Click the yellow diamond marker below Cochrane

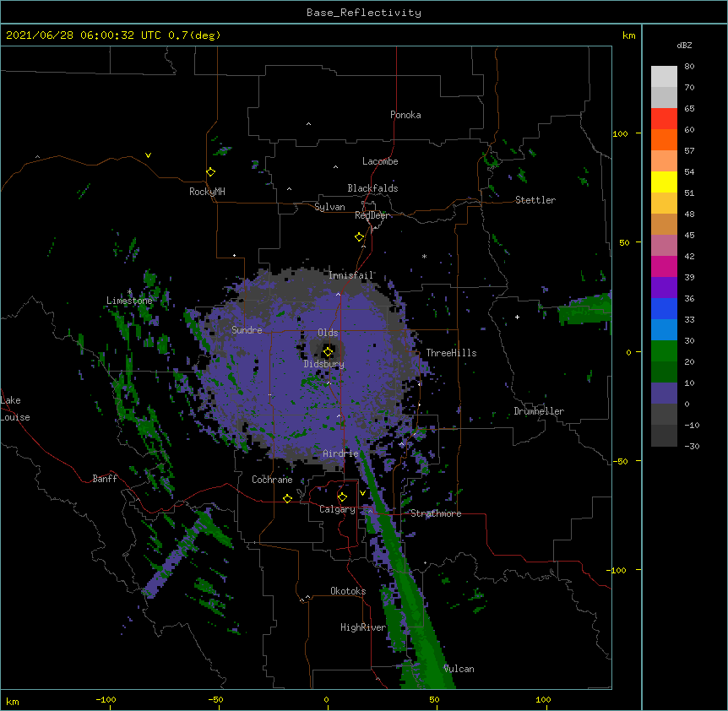(x=287, y=498)
